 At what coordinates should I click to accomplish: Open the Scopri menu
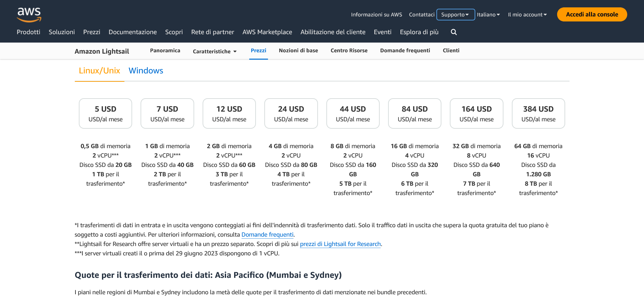click(x=174, y=32)
